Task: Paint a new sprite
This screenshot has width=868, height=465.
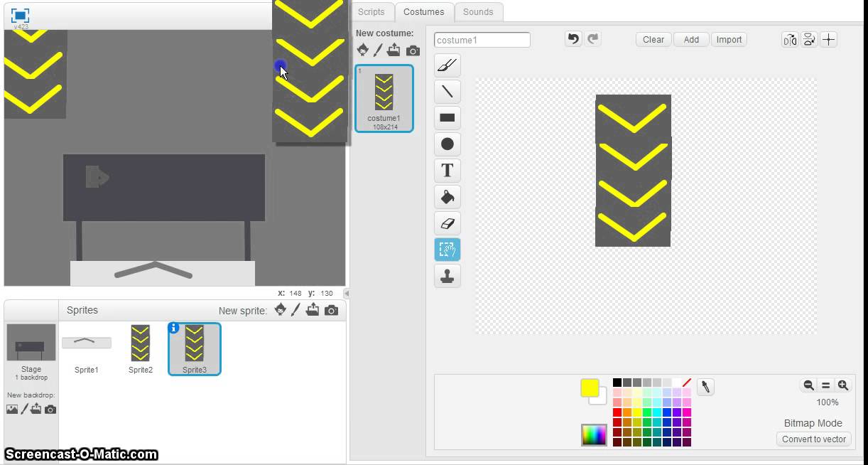Action: pos(295,309)
